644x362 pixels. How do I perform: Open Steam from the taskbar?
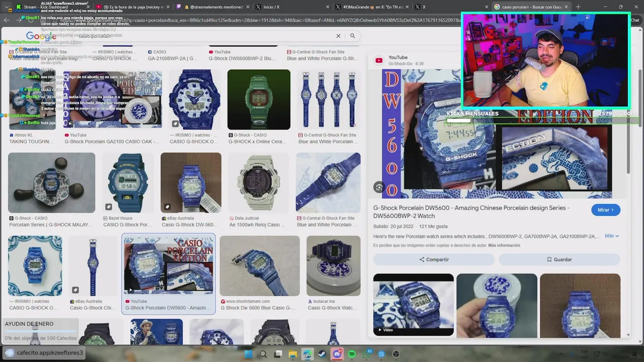pos(322,354)
